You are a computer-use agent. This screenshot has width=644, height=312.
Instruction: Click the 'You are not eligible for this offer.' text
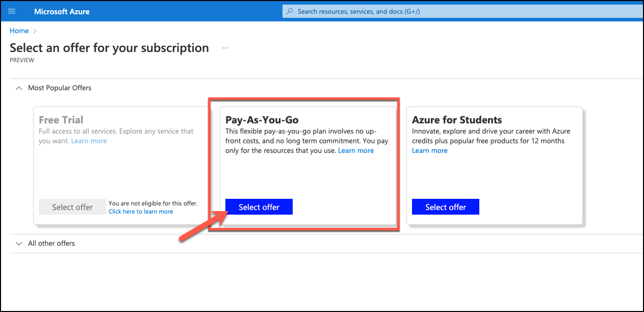(153, 203)
